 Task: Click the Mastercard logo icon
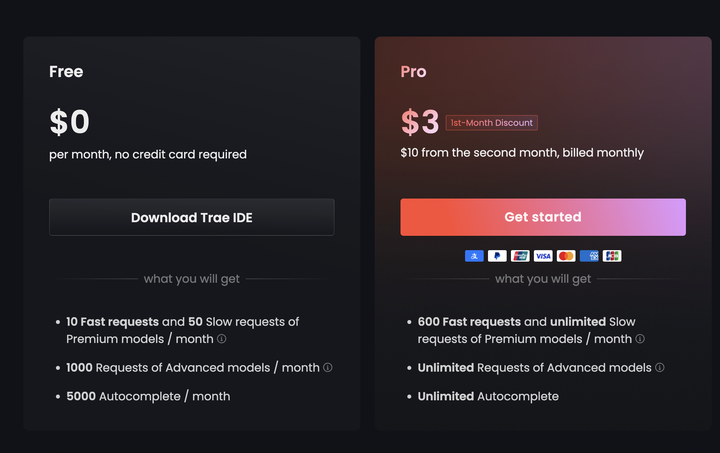566,256
